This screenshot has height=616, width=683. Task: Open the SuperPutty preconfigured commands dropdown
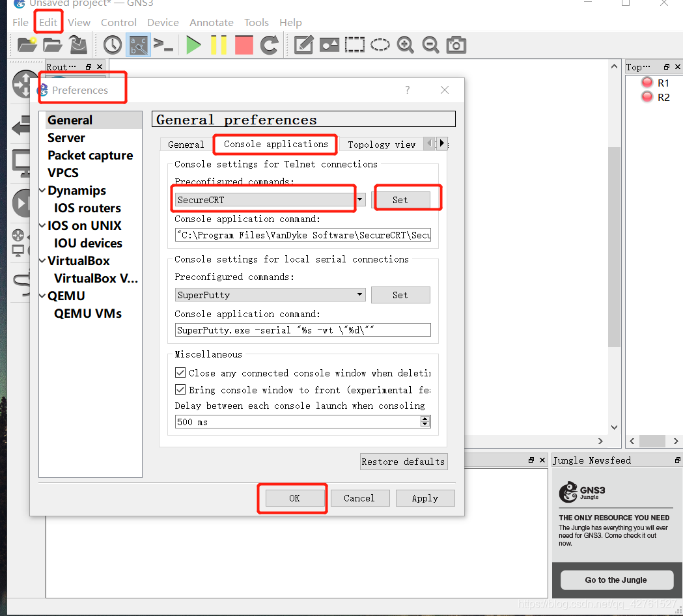click(x=360, y=294)
